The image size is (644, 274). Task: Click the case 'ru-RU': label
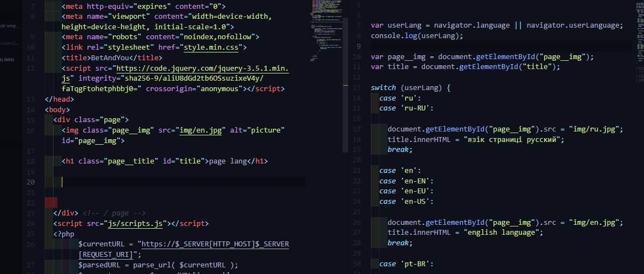(x=406, y=108)
